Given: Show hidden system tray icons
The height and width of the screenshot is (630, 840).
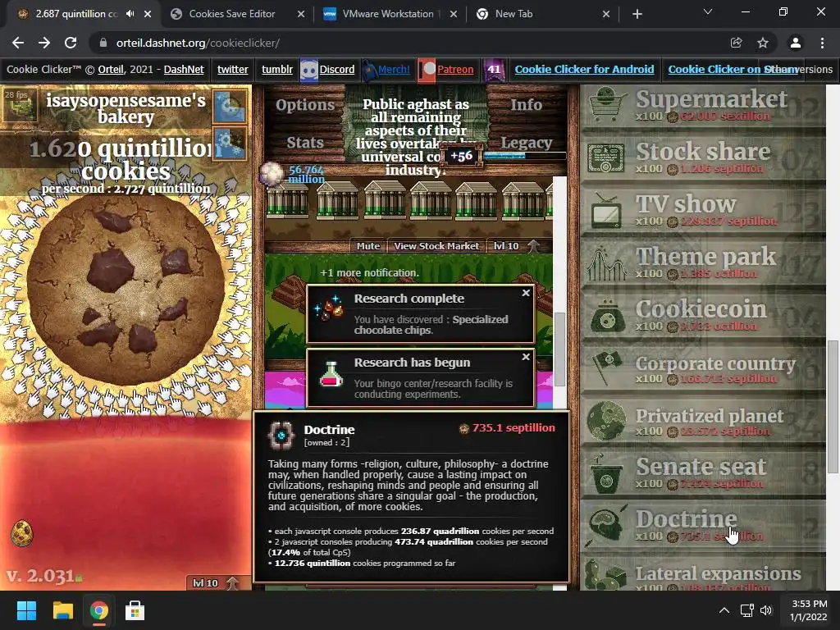Looking at the screenshot, I should pos(724,610).
